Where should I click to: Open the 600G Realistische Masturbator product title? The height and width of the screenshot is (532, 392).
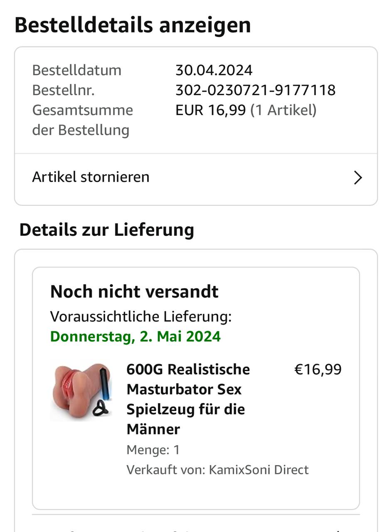(x=188, y=399)
